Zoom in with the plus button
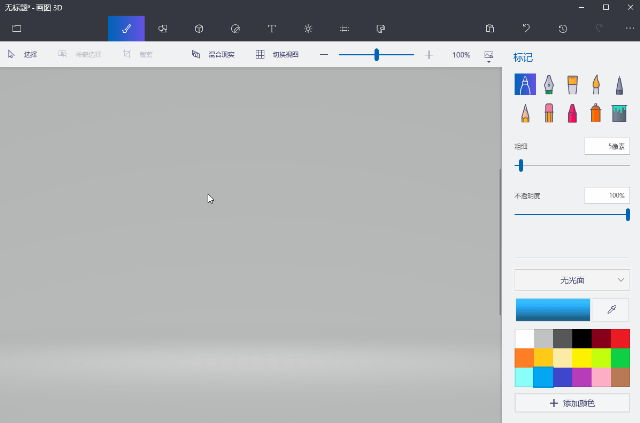Screen dimensions: 640x423 [429, 55]
